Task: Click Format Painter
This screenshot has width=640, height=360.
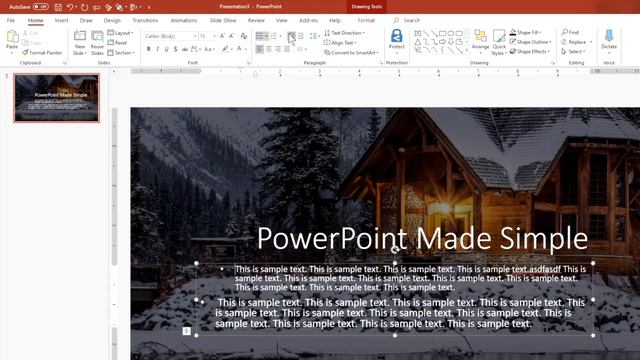Action: click(42, 53)
